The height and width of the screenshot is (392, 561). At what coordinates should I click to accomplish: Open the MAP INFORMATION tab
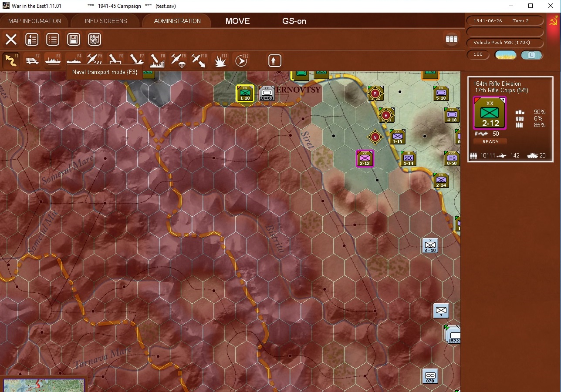34,21
